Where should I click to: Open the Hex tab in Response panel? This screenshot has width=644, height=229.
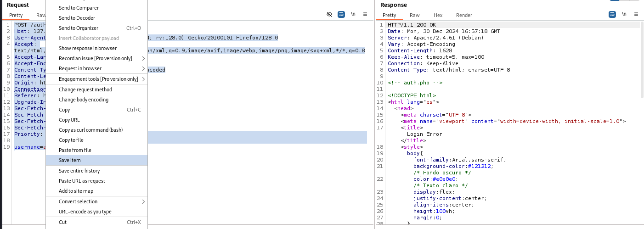[438, 15]
